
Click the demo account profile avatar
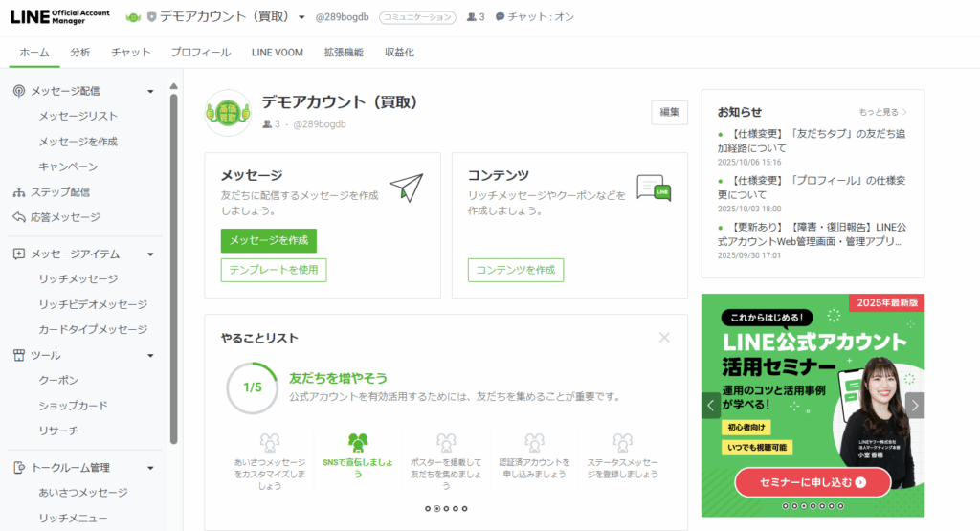point(228,112)
